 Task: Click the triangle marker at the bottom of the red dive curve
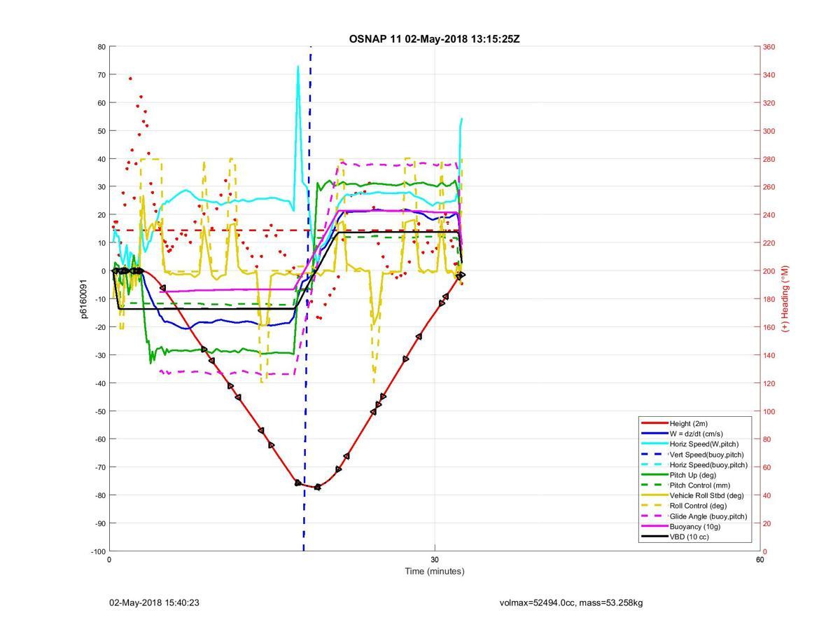pyautogui.click(x=318, y=487)
